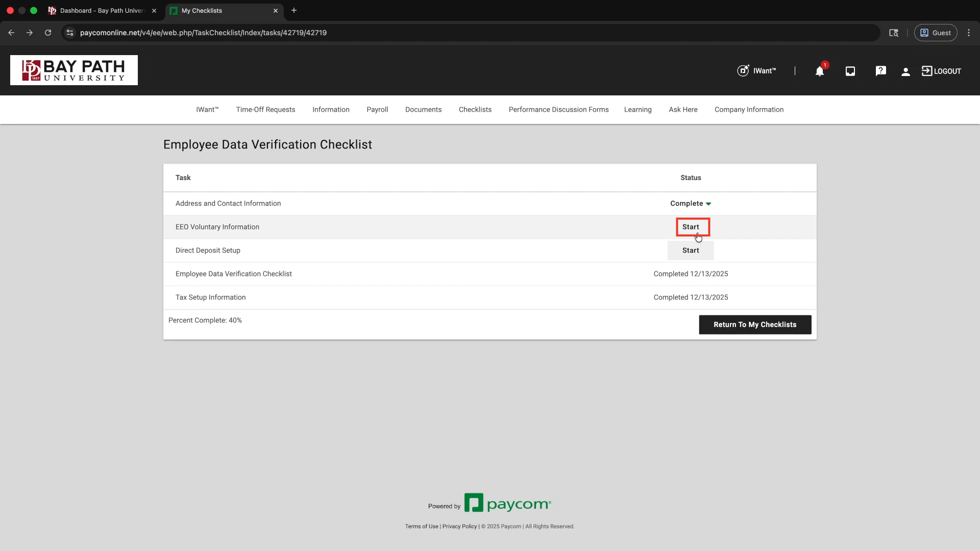Click Return To My Checklists button
980x551 pixels.
tap(754, 324)
